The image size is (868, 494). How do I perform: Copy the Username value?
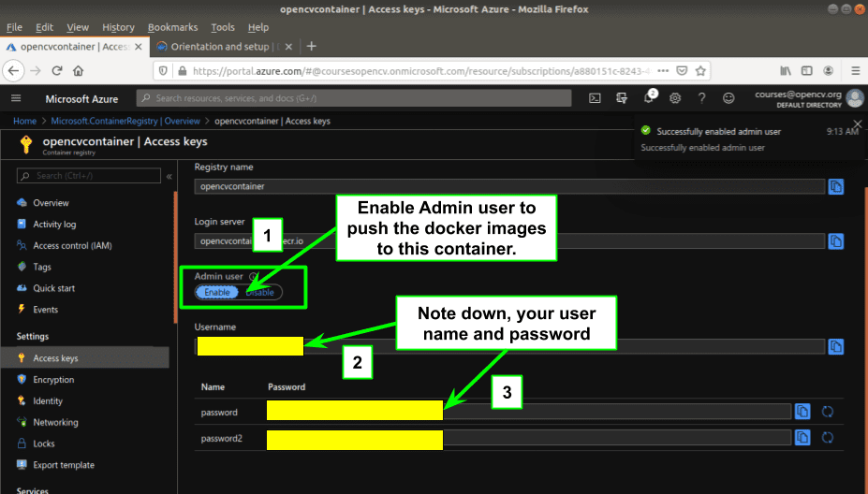835,347
